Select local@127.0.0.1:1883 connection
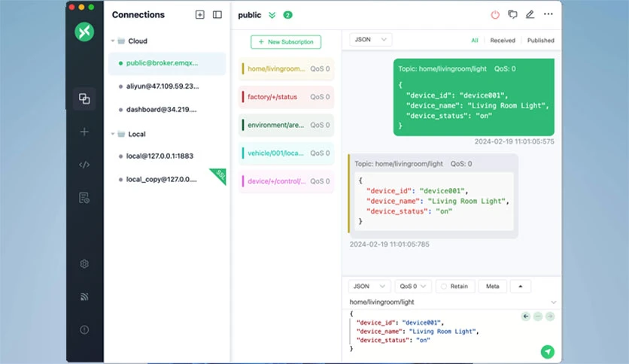This screenshot has width=629, height=364. pyautogui.click(x=167, y=156)
